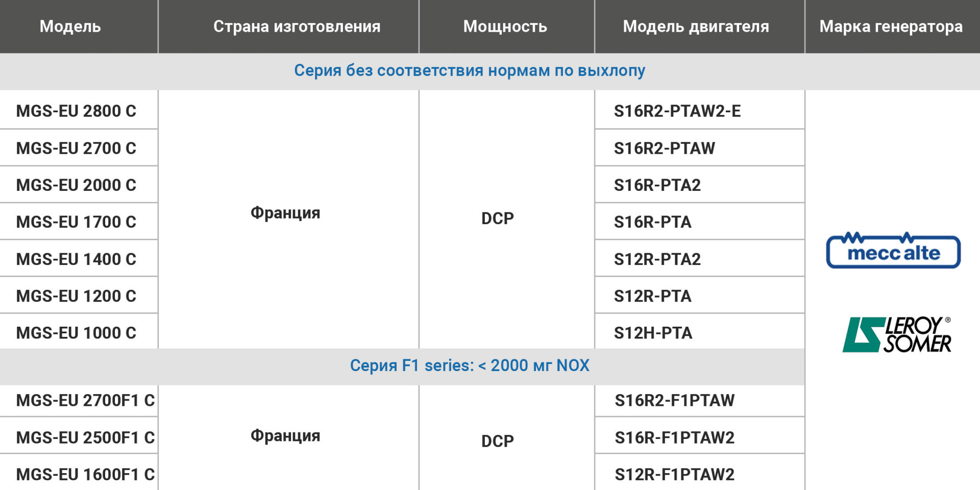Click the Марка генератора column header
980x490 pixels.
pyautogui.click(x=891, y=27)
